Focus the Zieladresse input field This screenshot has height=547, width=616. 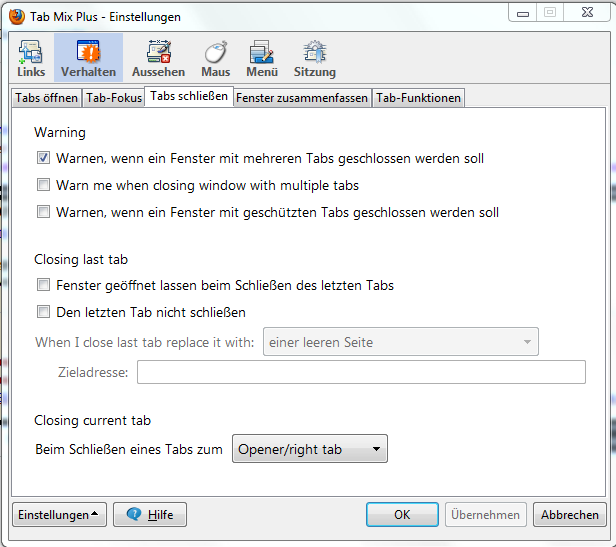[361, 372]
